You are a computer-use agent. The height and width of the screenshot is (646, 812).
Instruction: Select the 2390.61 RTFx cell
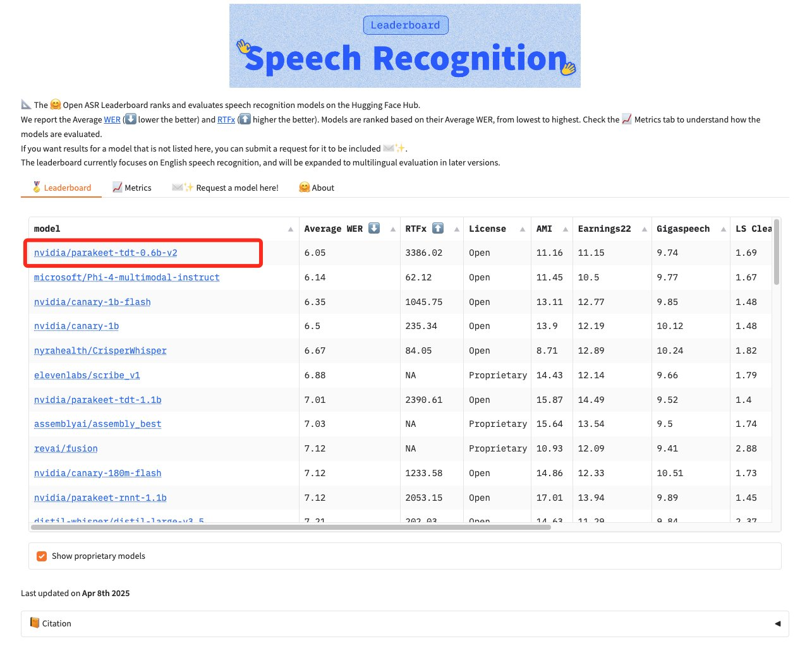(x=432, y=400)
